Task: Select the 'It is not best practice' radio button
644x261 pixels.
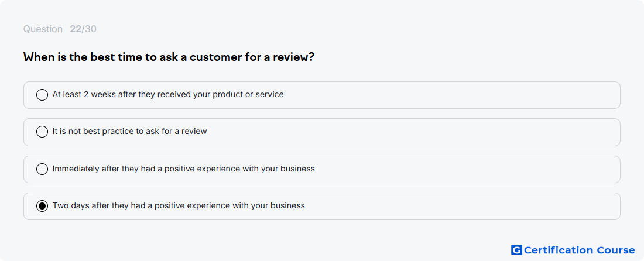Action: tap(42, 132)
